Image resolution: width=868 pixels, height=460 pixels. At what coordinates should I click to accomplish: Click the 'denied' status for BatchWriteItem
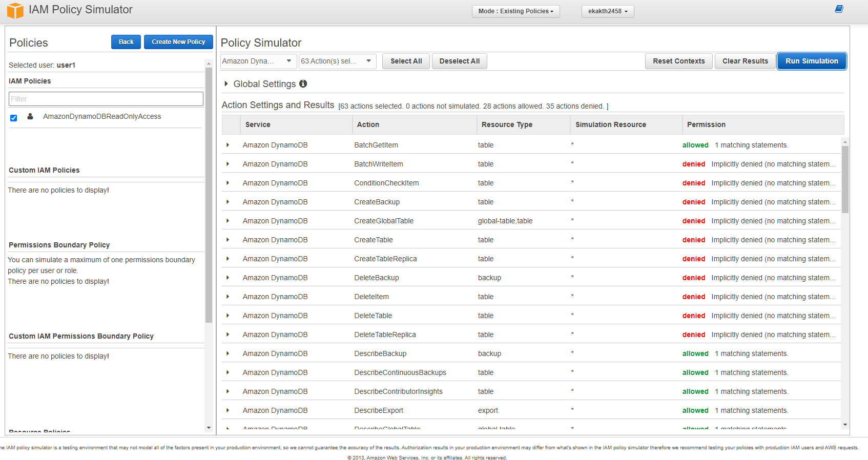(x=694, y=164)
